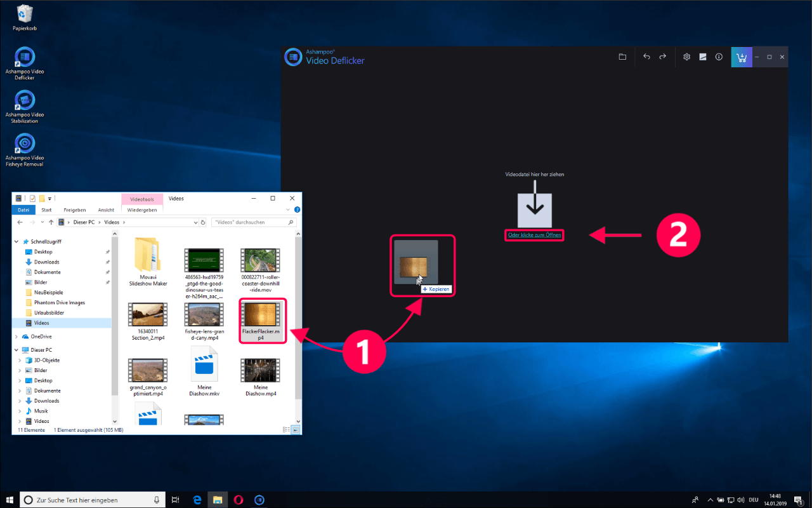812x508 pixels.
Task: Click the 'Videos durchsuchen' search field
Action: 253,222
